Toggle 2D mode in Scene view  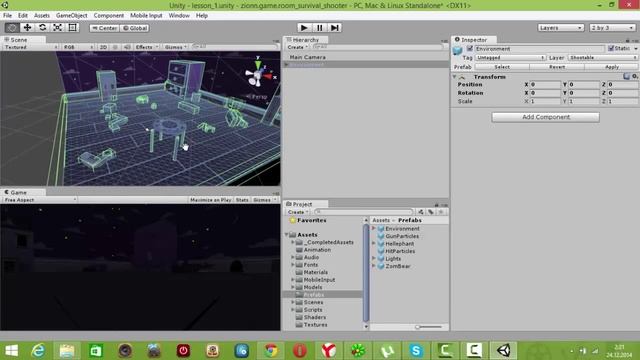point(103,47)
